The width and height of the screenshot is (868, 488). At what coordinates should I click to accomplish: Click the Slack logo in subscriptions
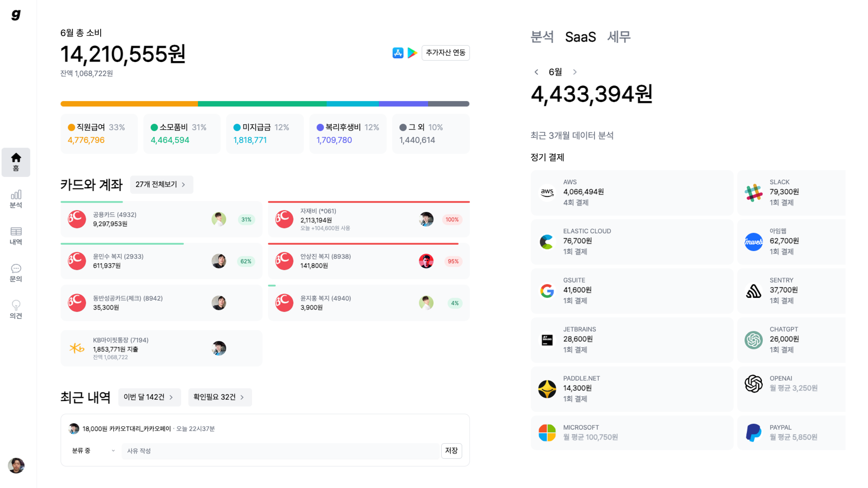coord(753,192)
